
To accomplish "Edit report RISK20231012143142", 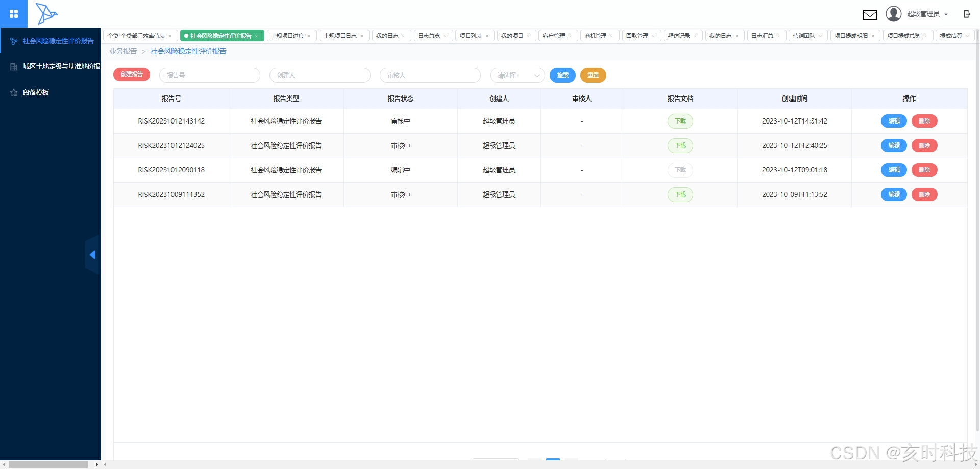I will 894,121.
